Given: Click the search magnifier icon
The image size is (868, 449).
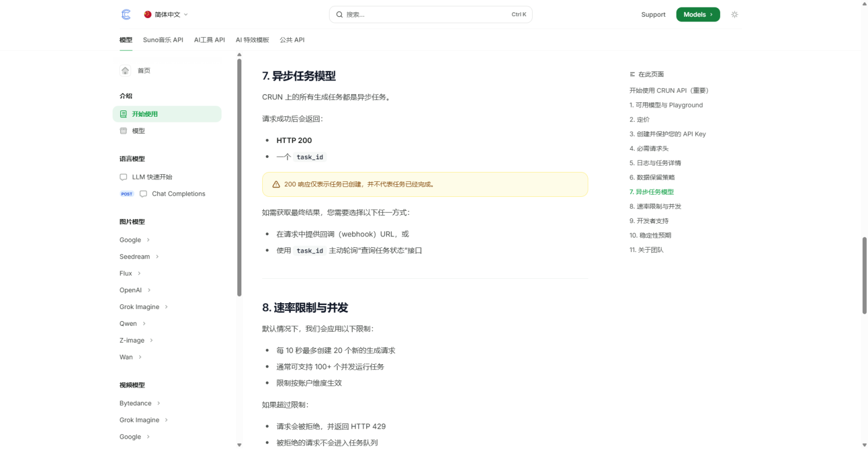Looking at the screenshot, I should 339,15.
